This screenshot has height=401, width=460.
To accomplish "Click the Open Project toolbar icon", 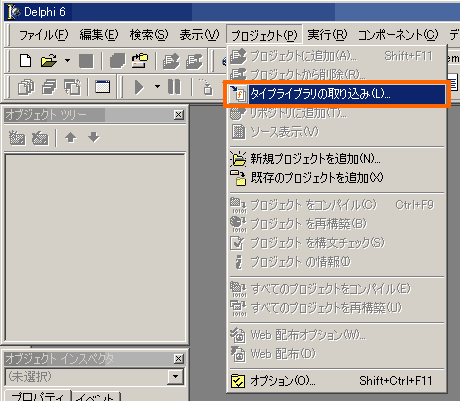I will coord(140,61).
